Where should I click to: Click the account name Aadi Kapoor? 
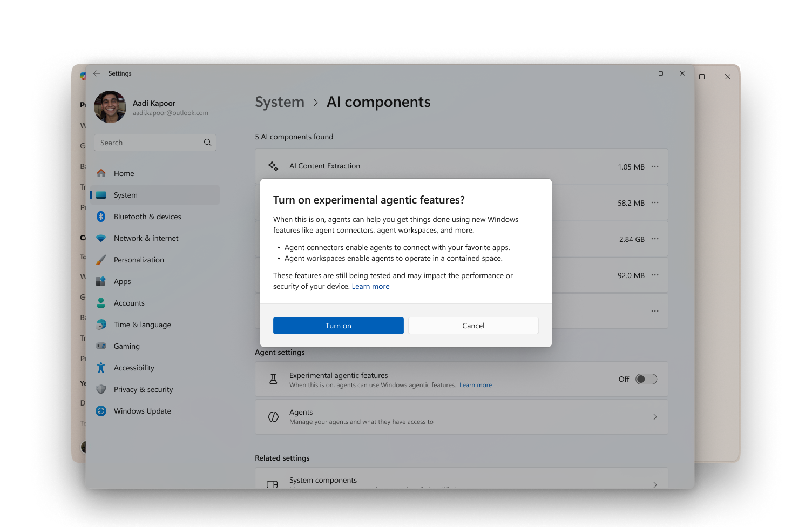(x=154, y=103)
